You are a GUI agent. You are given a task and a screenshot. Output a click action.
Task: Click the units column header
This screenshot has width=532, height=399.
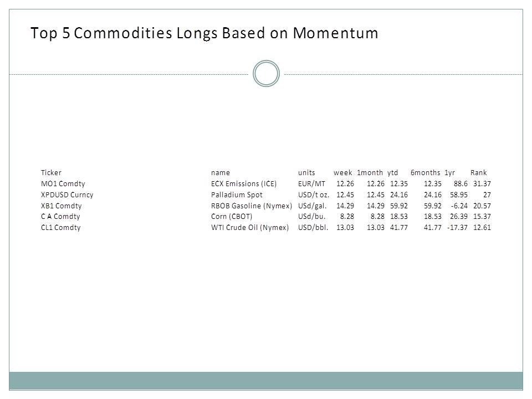(306, 172)
